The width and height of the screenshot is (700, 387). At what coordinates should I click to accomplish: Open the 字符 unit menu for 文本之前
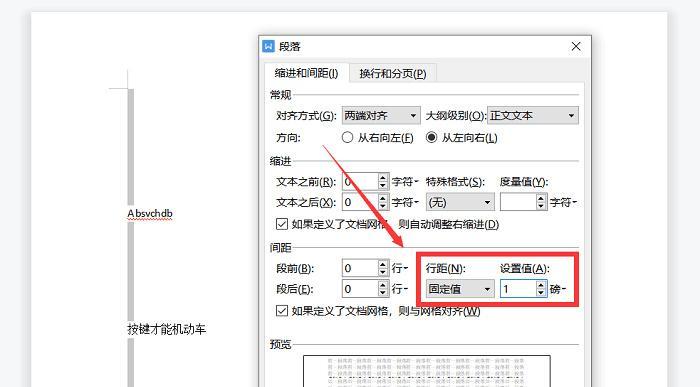pyautogui.click(x=405, y=182)
